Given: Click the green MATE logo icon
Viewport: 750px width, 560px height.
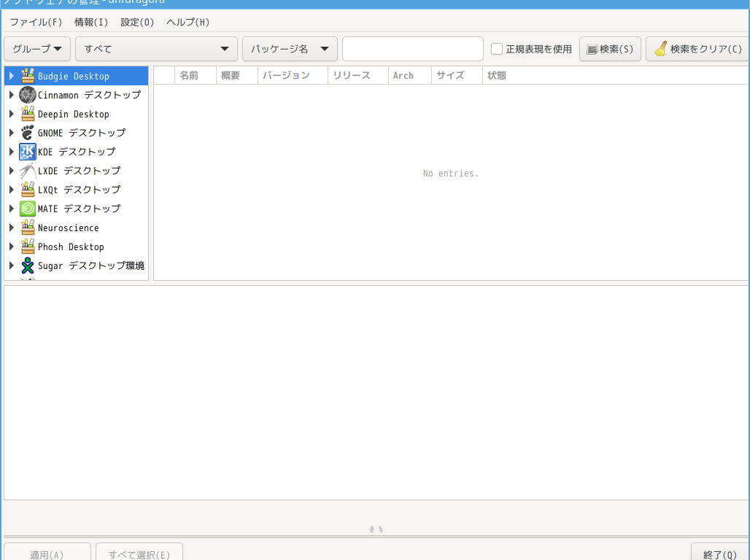Looking at the screenshot, I should tap(28, 209).
